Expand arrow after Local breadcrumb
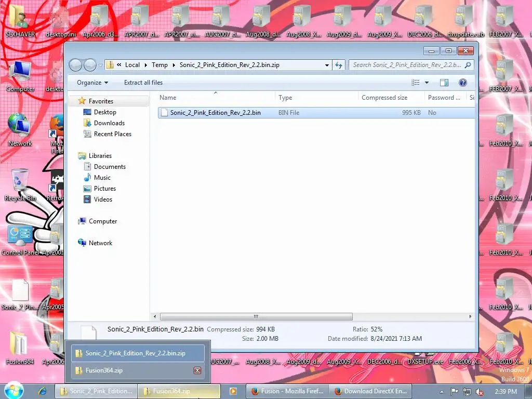This screenshot has height=399, width=532. click(x=146, y=65)
